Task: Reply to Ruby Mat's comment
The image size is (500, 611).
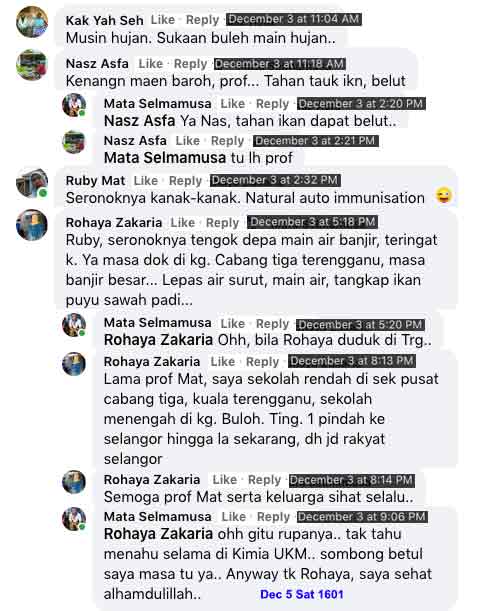Action: (x=185, y=180)
